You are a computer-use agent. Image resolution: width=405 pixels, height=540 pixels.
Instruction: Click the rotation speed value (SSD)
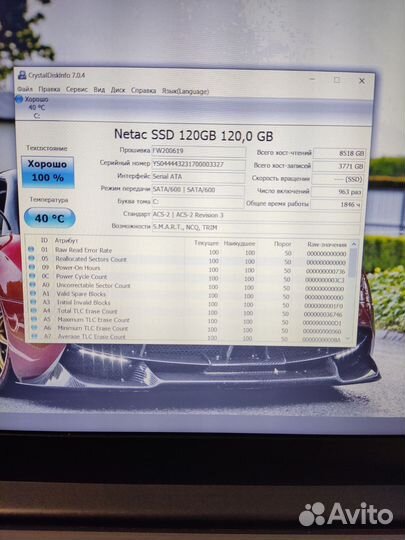[338, 179]
